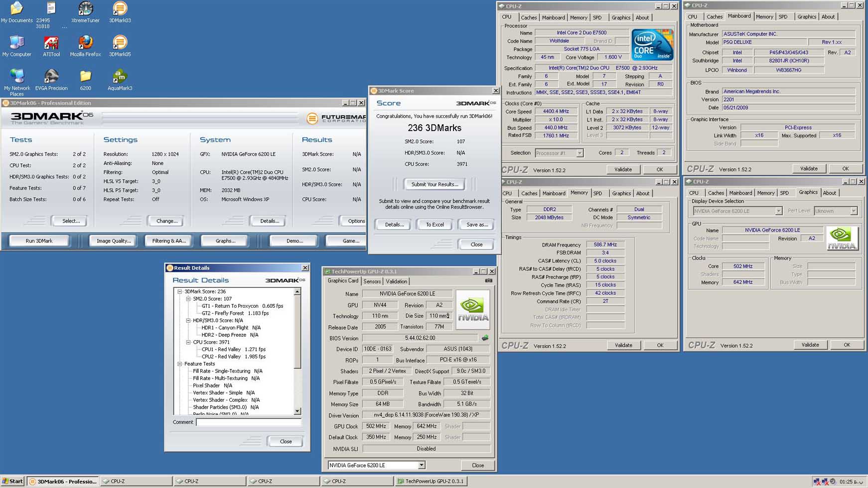Open the Perf Level dropdown
Image resolution: width=868 pixels, height=488 pixels.
coord(853,211)
